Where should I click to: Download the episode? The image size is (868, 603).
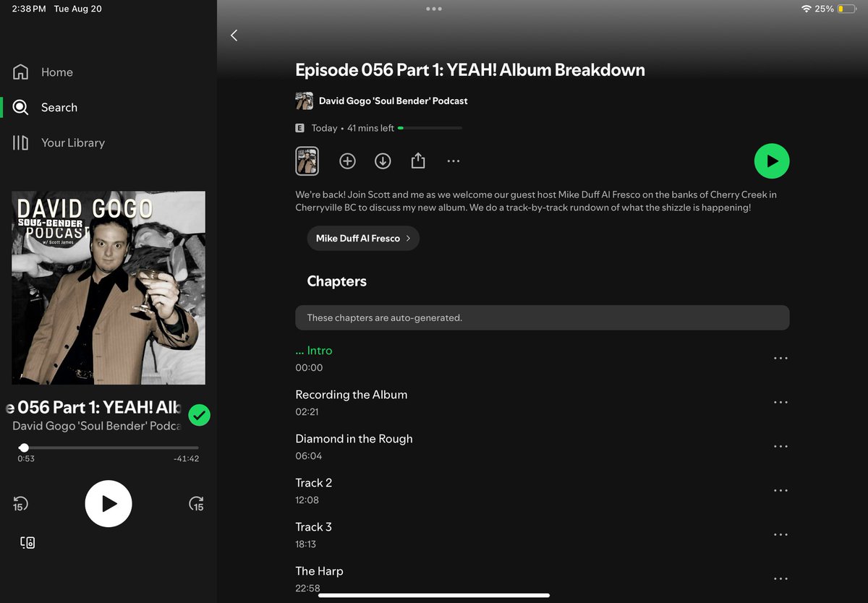pos(383,161)
